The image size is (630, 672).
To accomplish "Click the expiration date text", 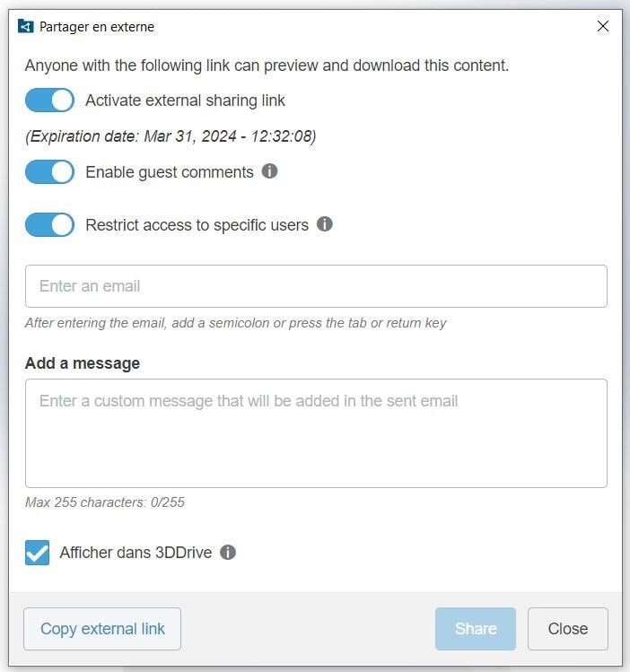I will (171, 136).
